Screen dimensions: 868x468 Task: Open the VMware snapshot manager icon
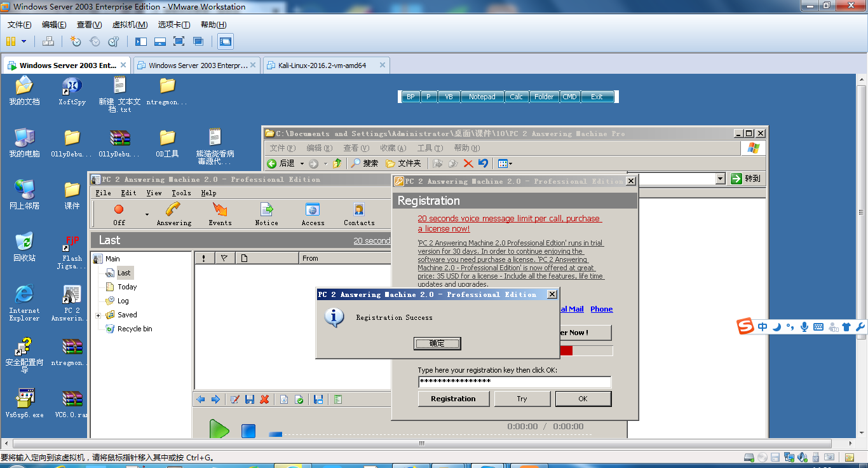click(x=114, y=41)
